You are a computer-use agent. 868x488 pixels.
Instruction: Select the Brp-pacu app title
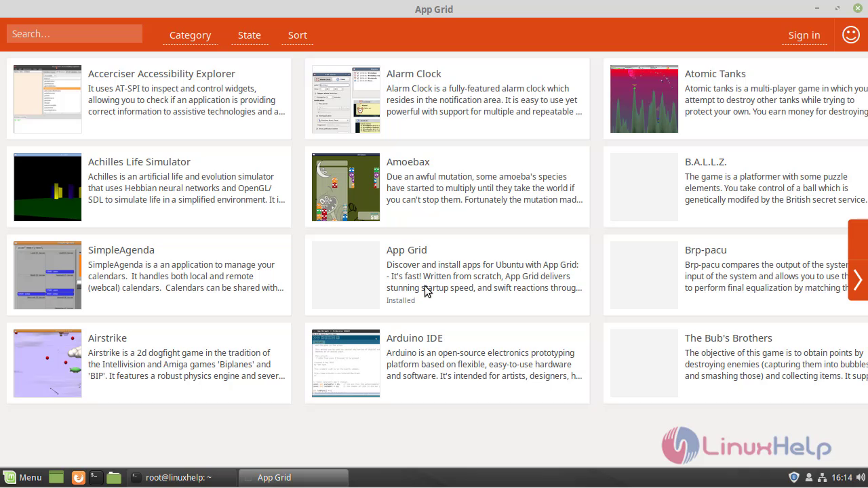[705, 250]
